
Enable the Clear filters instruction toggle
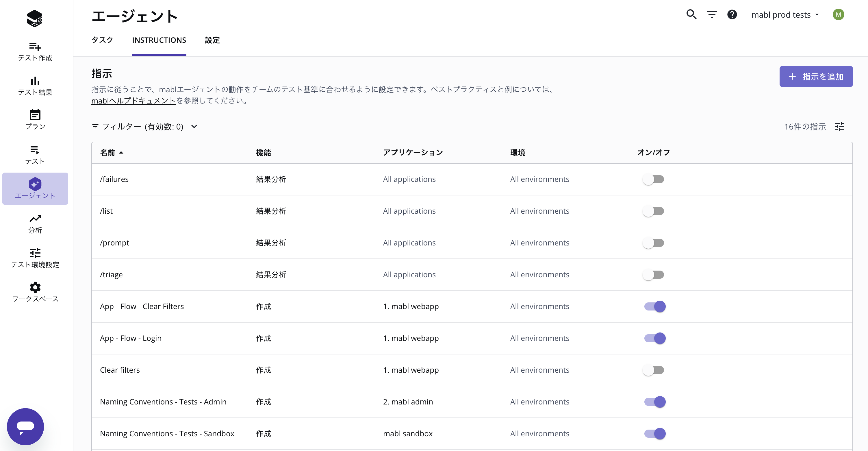(653, 370)
